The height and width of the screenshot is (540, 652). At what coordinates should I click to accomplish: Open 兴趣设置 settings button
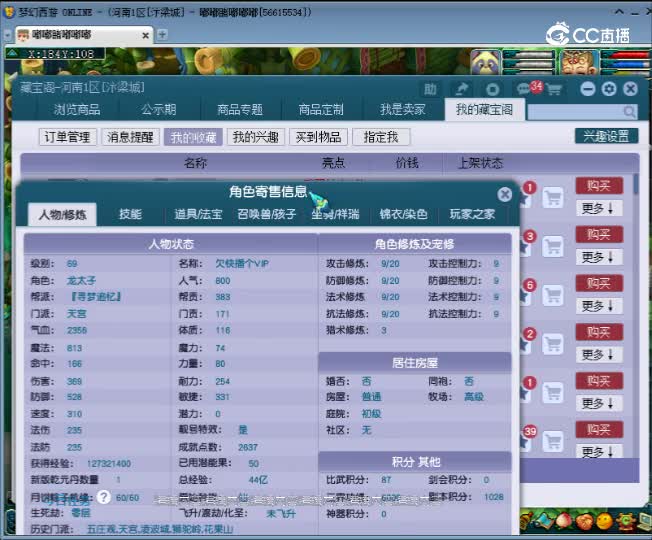click(606, 136)
